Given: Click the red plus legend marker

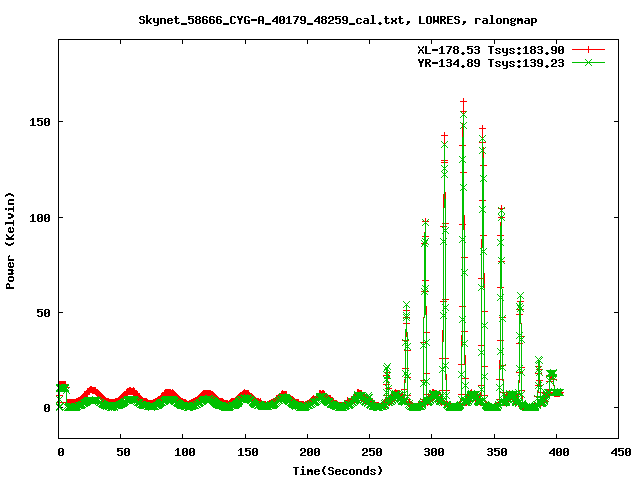Looking at the screenshot, I should [588, 50].
